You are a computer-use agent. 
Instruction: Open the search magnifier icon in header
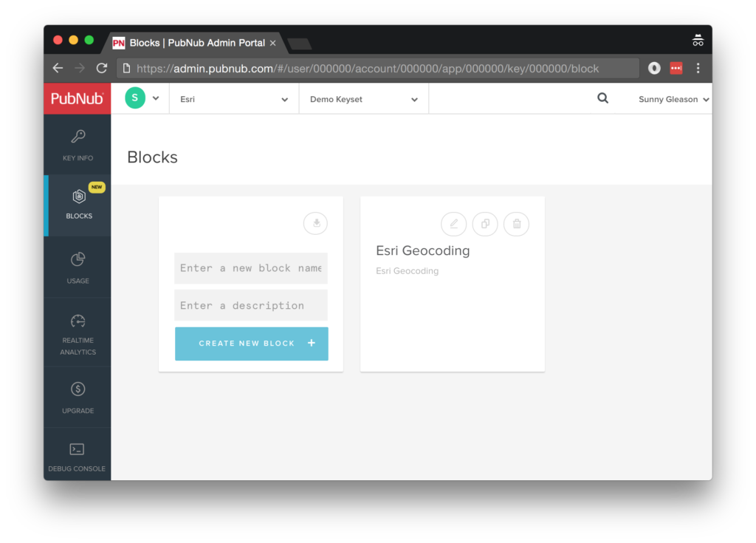pos(602,98)
